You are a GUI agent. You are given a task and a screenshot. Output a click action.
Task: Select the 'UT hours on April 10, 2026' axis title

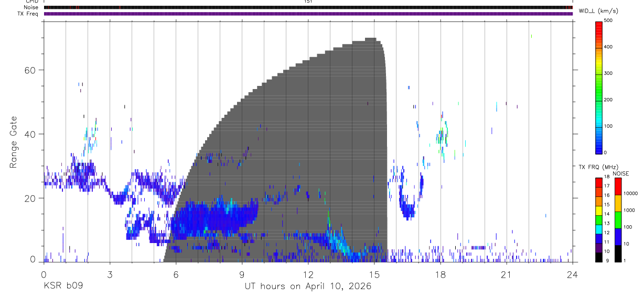tap(308, 287)
